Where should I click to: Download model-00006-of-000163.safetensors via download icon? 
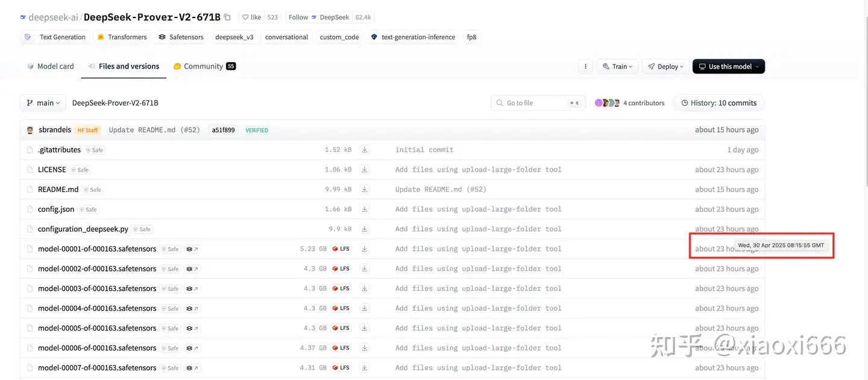(x=365, y=348)
